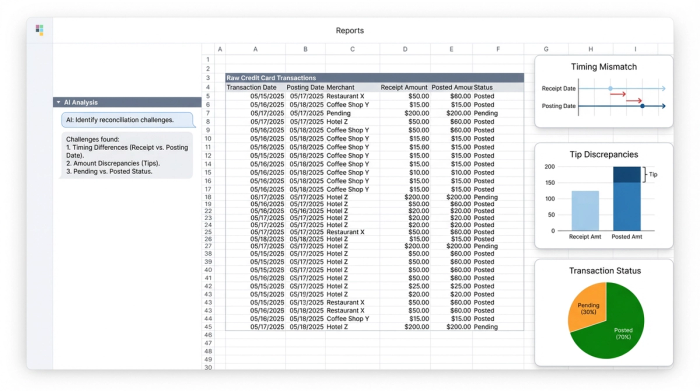Open the Timing Mismatch chart title
The width and height of the screenshot is (700, 391).
click(604, 67)
